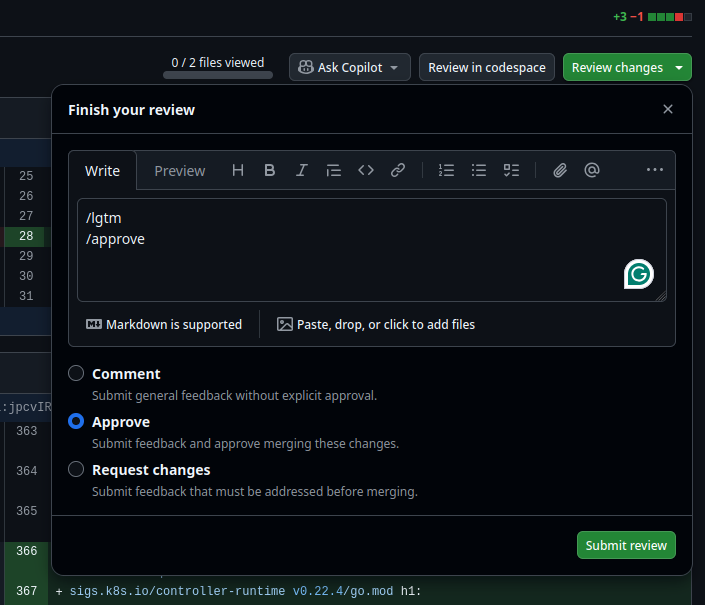This screenshot has width=705, height=605.
Task: Open more formatting options ellipsis menu
Action: [655, 170]
